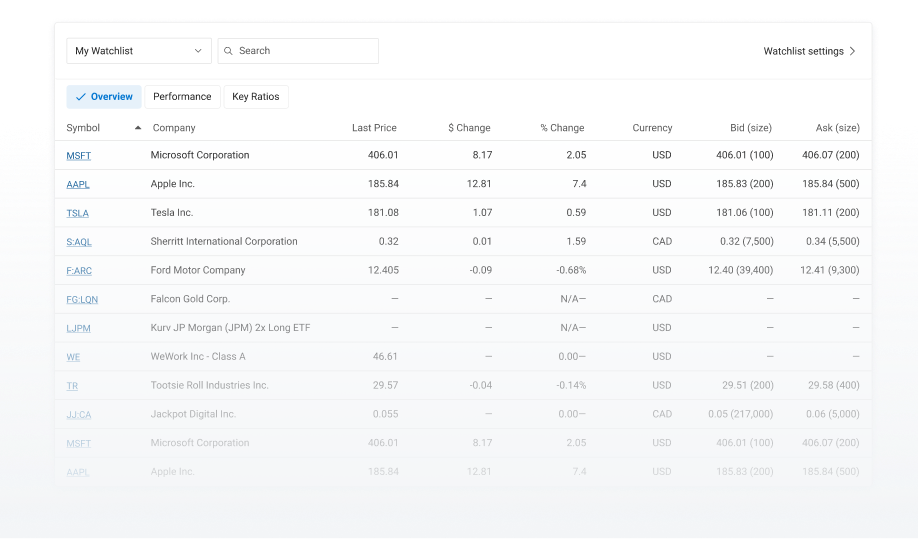Click Kurv JP Morgan 2x Long ETF
This screenshot has height=539, width=919.
coord(230,328)
